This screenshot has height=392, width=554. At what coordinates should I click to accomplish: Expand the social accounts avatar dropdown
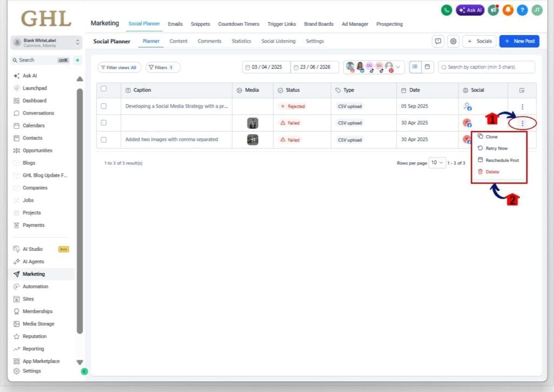coord(398,67)
